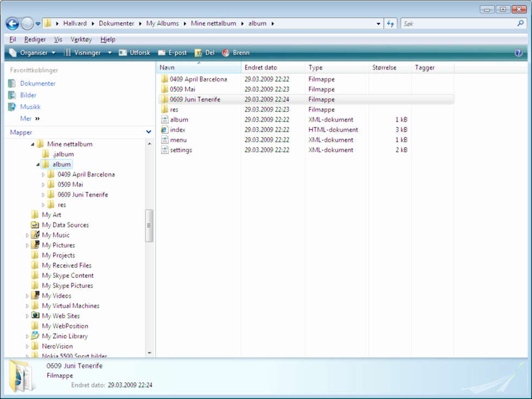The height and width of the screenshot is (399, 532).
Task: Sort by Endret dato column header
Action: pyautogui.click(x=273, y=67)
